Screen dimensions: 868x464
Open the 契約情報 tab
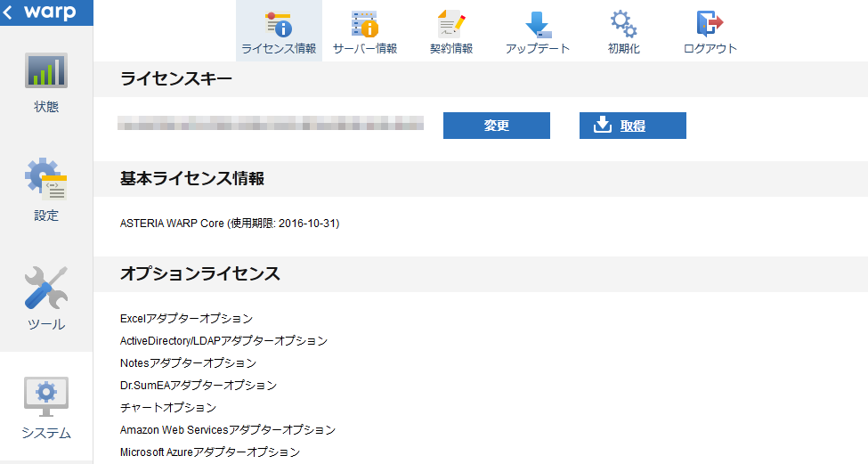pyautogui.click(x=451, y=31)
